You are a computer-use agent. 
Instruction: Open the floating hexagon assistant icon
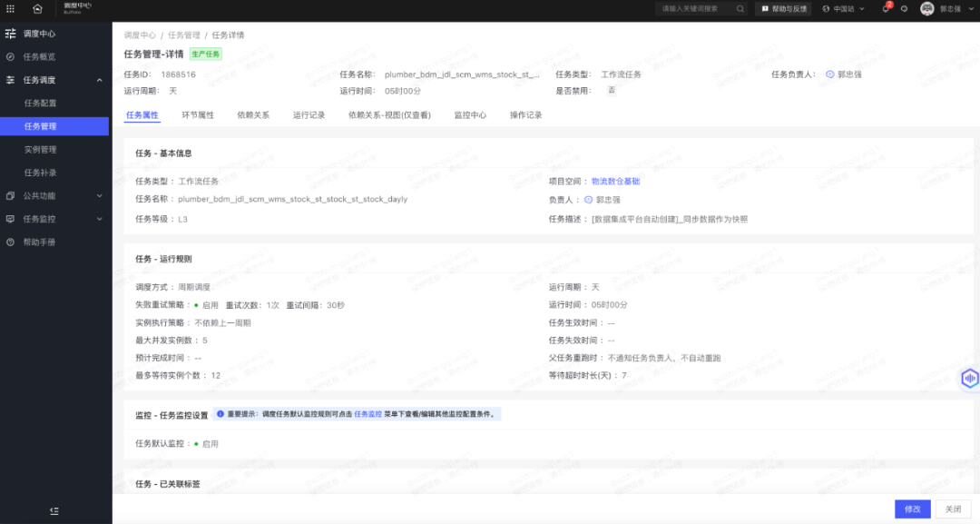[x=969, y=379]
